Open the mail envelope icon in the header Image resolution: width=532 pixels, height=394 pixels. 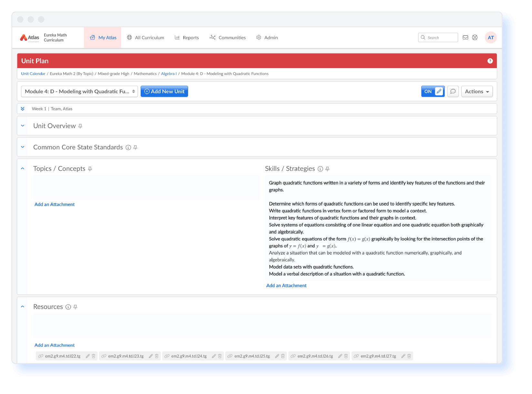click(465, 37)
